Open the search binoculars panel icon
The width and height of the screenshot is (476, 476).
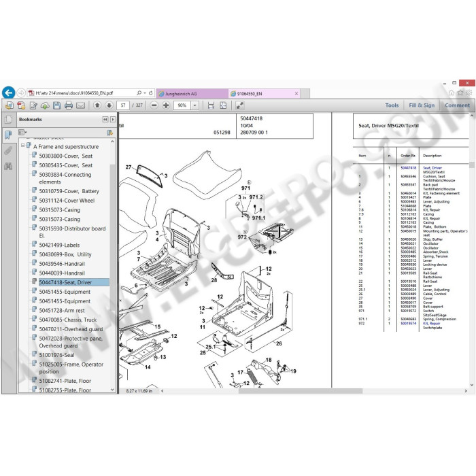(8, 166)
